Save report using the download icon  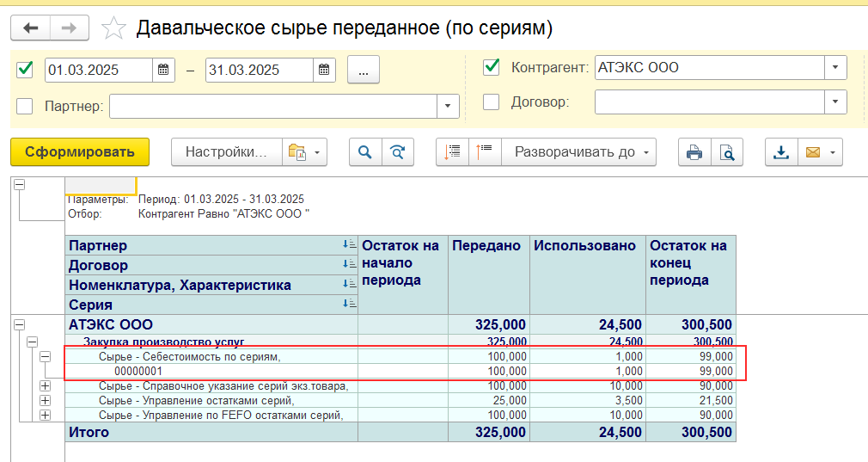[x=781, y=152]
